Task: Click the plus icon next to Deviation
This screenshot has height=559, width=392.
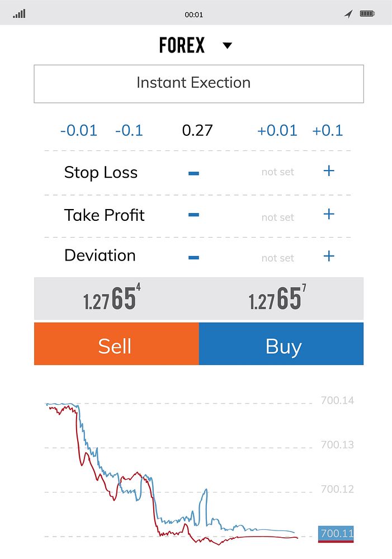Action: pyautogui.click(x=329, y=255)
